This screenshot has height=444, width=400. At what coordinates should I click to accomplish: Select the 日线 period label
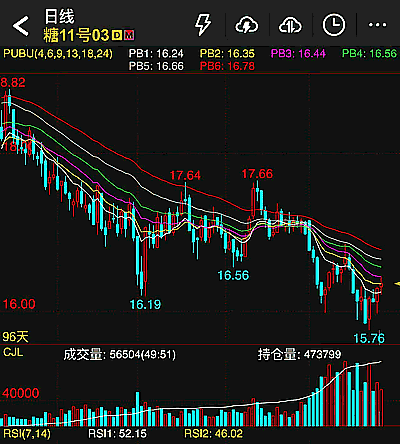point(60,16)
